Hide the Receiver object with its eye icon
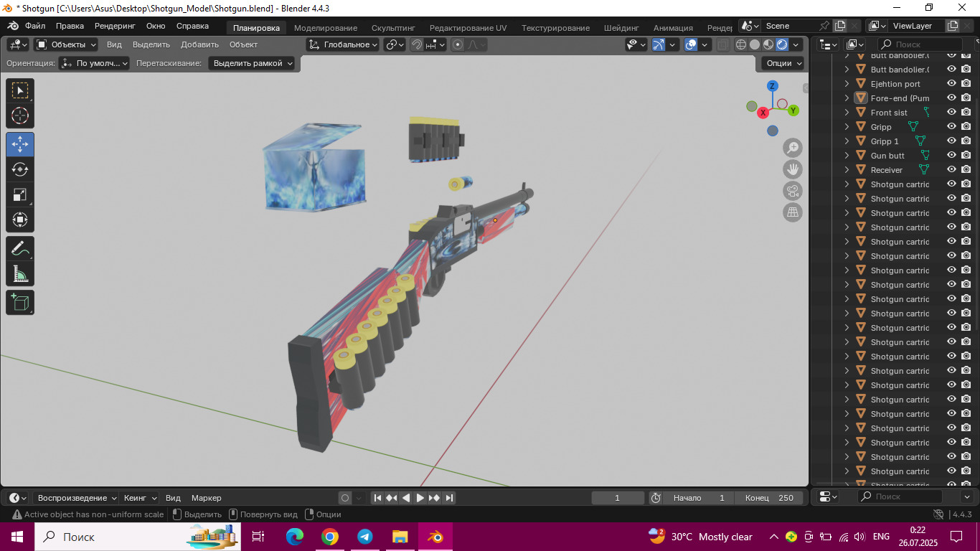 point(952,170)
